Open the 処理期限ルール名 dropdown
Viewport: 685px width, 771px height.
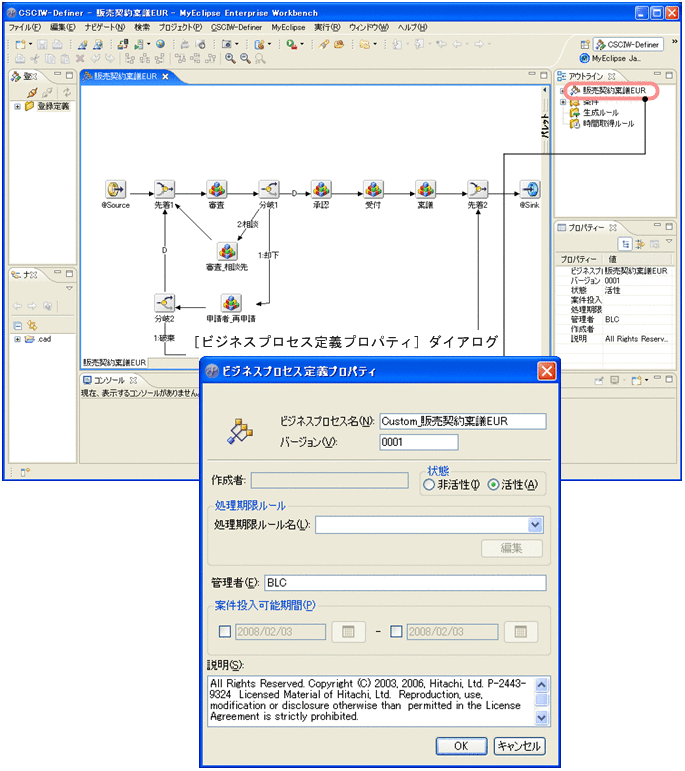point(535,525)
